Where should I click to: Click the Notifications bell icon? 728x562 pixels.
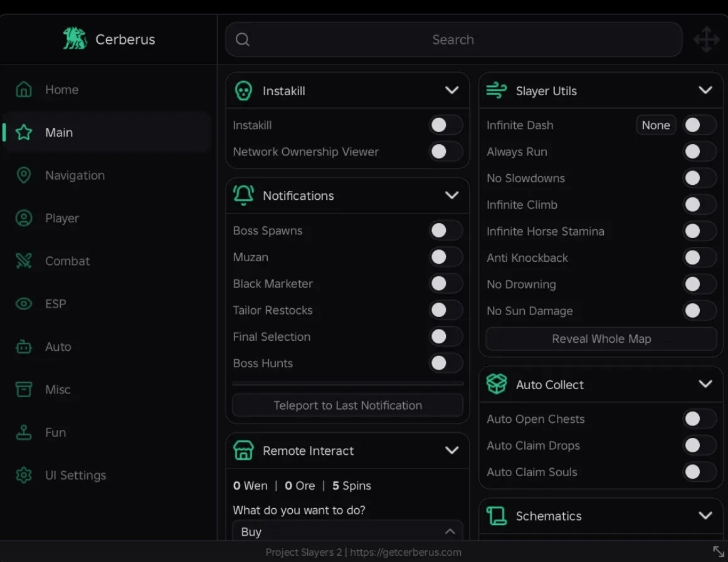(x=243, y=195)
